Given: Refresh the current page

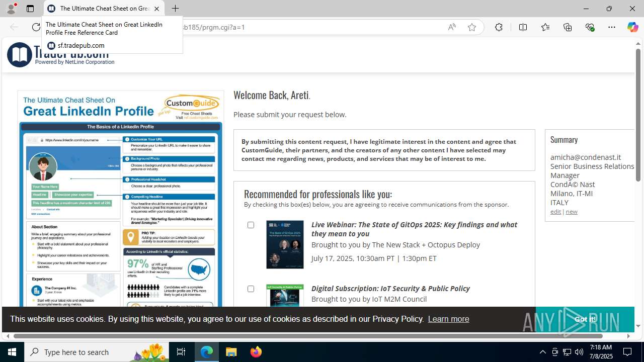Looking at the screenshot, I should [x=36, y=27].
